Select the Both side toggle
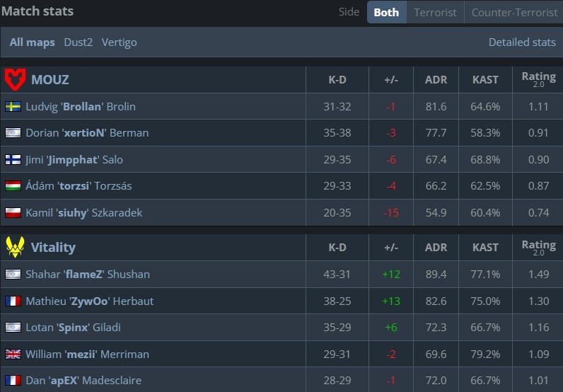 [x=386, y=12]
